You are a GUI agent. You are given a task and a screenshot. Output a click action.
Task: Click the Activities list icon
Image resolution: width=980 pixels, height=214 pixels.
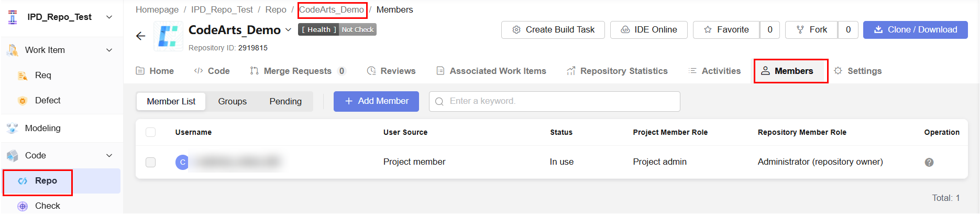pos(692,71)
